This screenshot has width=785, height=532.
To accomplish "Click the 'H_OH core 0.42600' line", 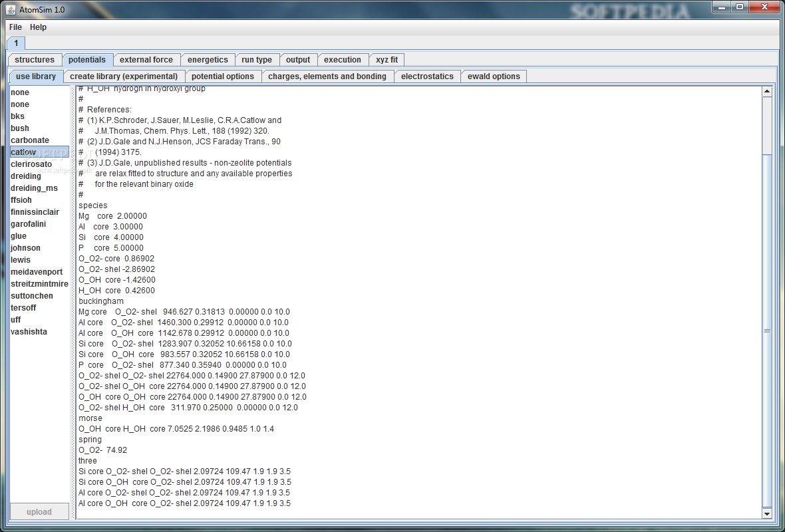I will (116, 291).
